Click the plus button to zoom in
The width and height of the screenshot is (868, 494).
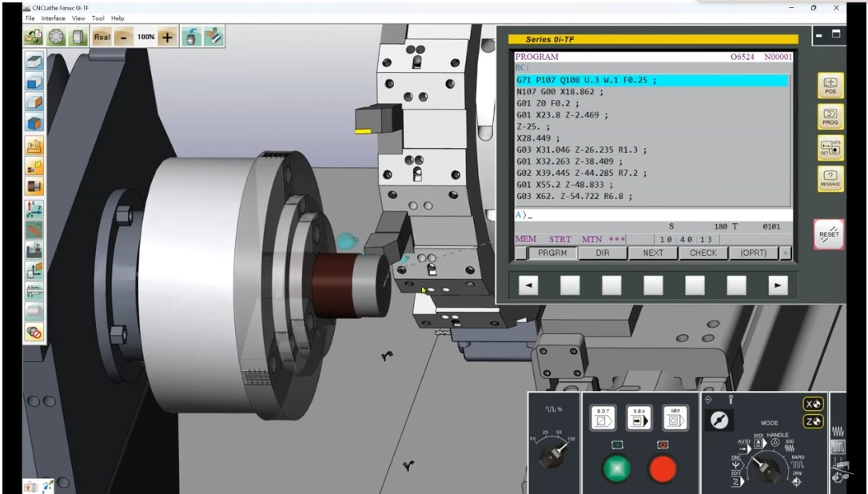(167, 37)
